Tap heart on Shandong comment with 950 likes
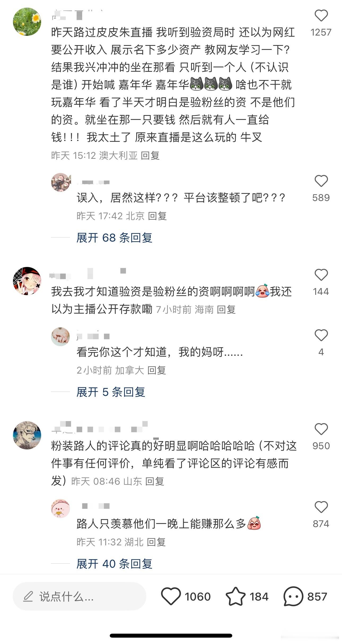This screenshot has height=644, width=342. (321, 429)
